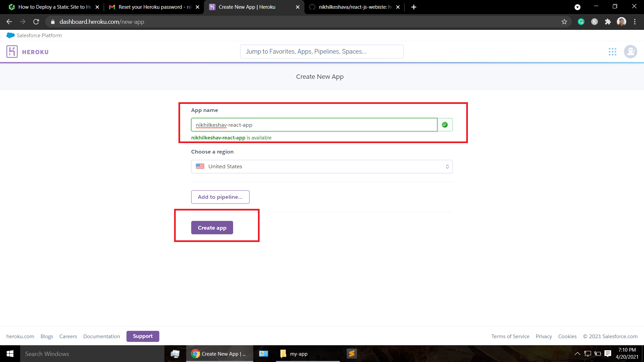Open the Privacy footer link

[544, 336]
